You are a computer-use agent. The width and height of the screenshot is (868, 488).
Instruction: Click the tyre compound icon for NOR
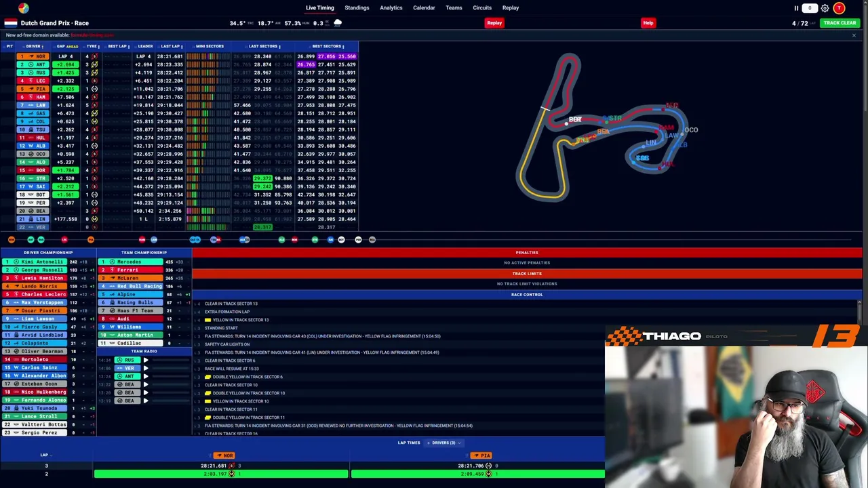94,56
